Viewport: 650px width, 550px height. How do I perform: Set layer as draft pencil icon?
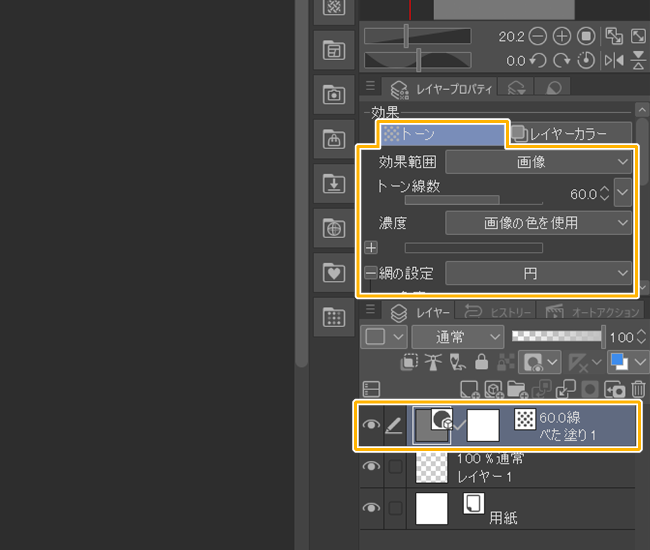[x=457, y=362]
